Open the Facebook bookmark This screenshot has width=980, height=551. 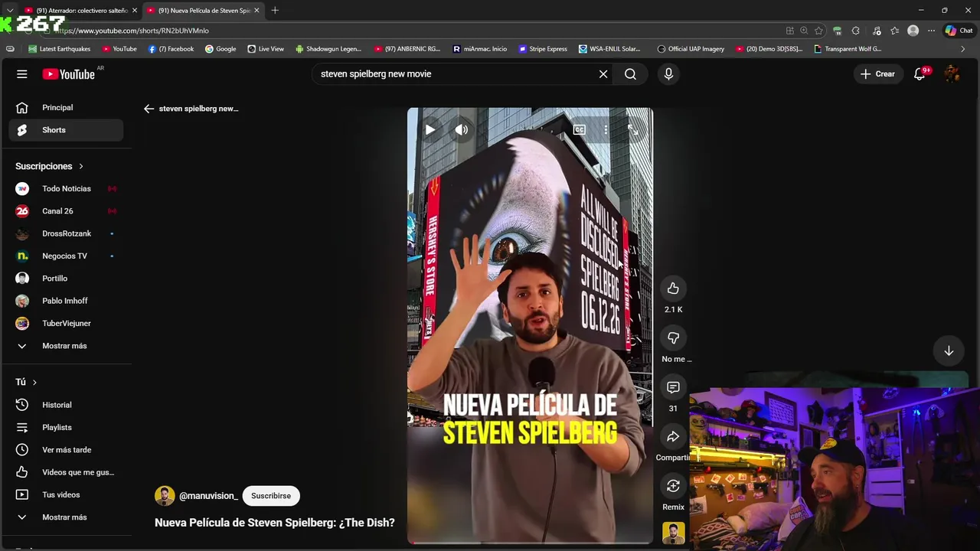pyautogui.click(x=171, y=49)
